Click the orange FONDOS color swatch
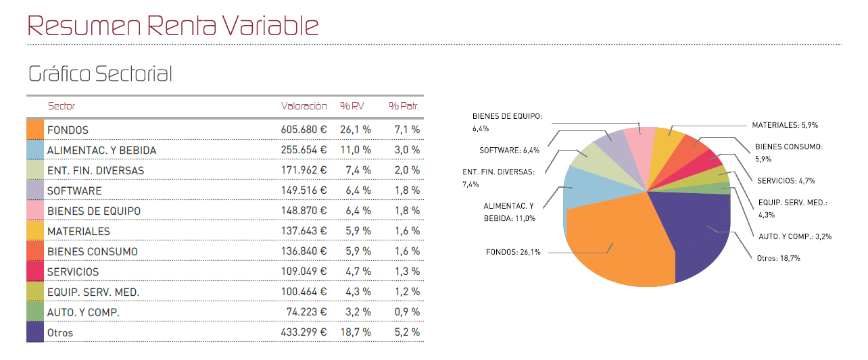868x360 pixels. coord(35,130)
